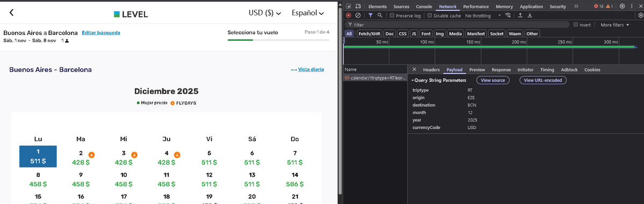This screenshot has height=204, width=644.
Task: Clear the network log
Action: [358, 15]
